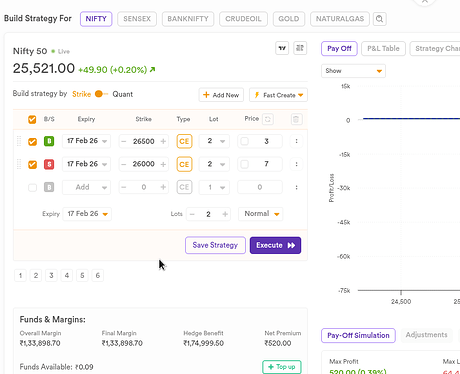The height and width of the screenshot is (374, 460).
Task: Decrease the overall Lots value
Action: [x=192, y=214]
